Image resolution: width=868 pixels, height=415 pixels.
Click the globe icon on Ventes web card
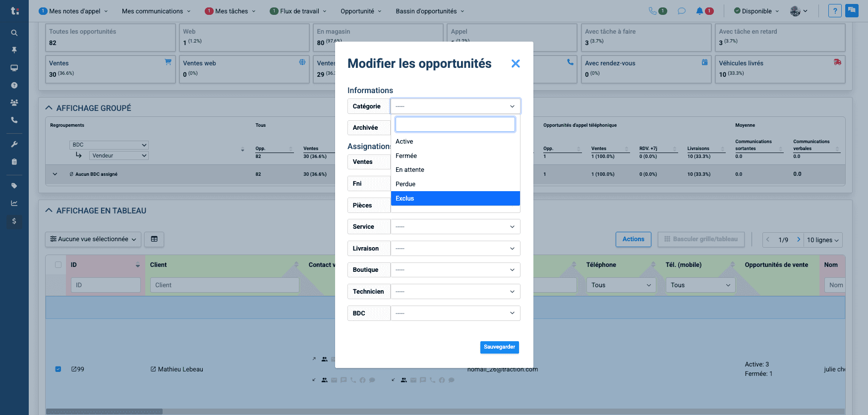pos(302,62)
